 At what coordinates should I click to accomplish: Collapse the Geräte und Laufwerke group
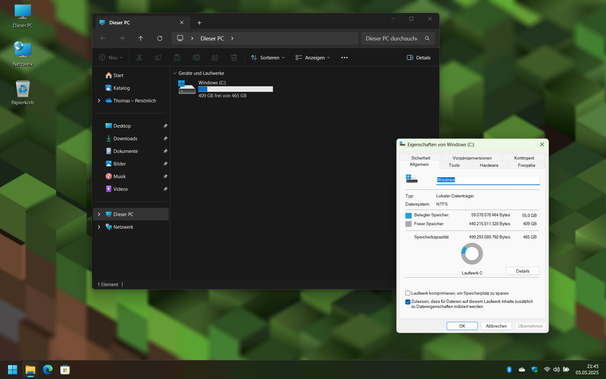[x=175, y=73]
